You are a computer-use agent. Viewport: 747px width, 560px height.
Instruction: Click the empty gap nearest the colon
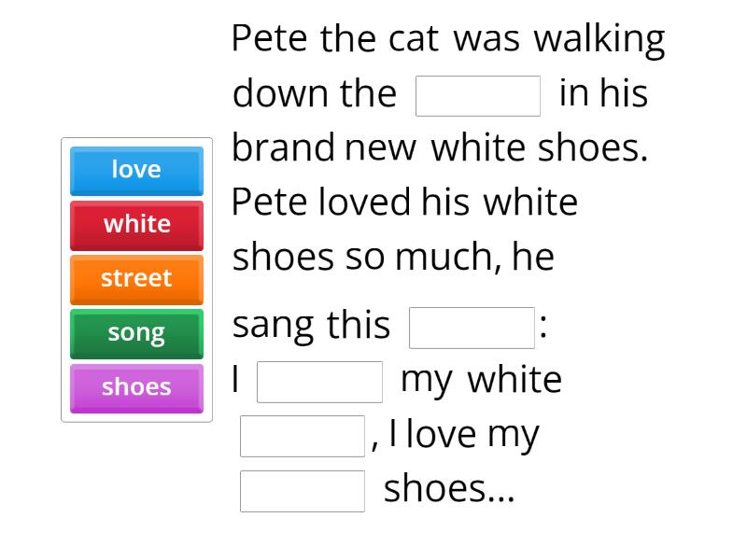tap(472, 325)
